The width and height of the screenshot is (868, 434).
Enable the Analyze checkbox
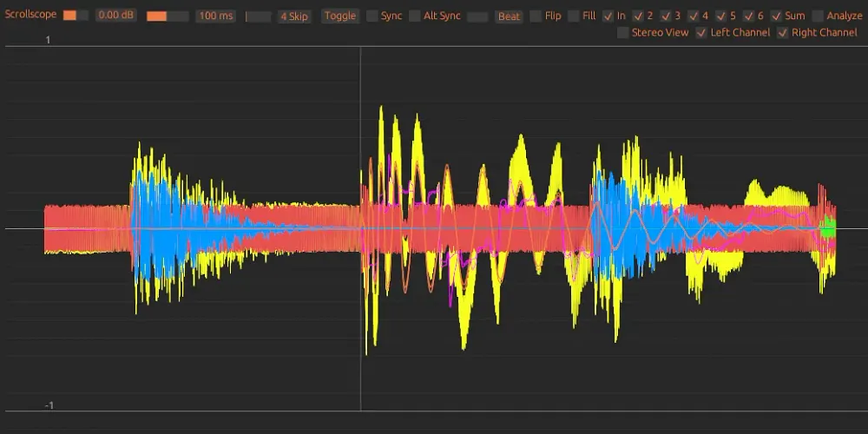click(x=819, y=16)
